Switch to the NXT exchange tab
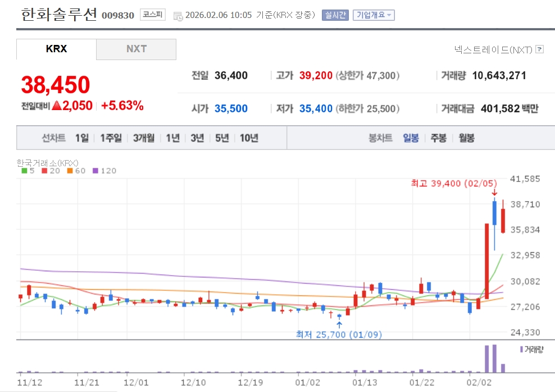 coord(137,49)
